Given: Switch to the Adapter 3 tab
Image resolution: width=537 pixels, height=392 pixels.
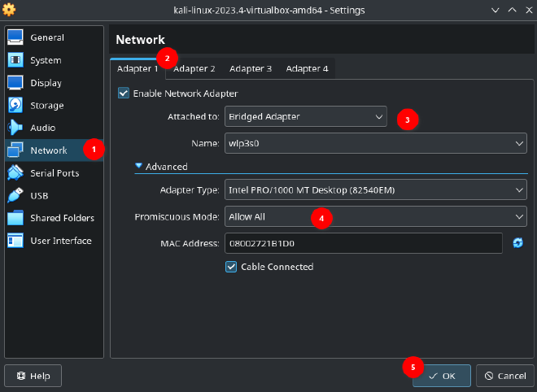Looking at the screenshot, I should [x=251, y=69].
